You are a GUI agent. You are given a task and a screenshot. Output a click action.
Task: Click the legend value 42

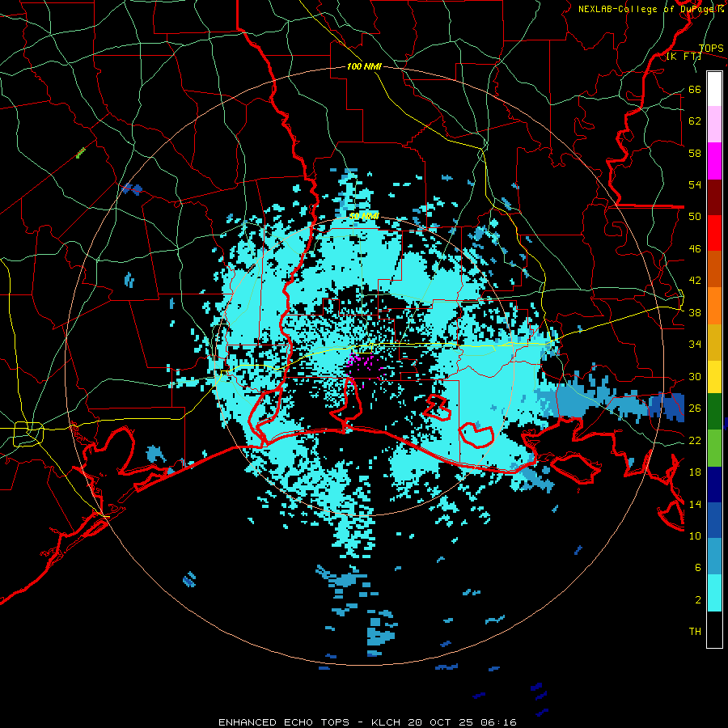coord(695,281)
